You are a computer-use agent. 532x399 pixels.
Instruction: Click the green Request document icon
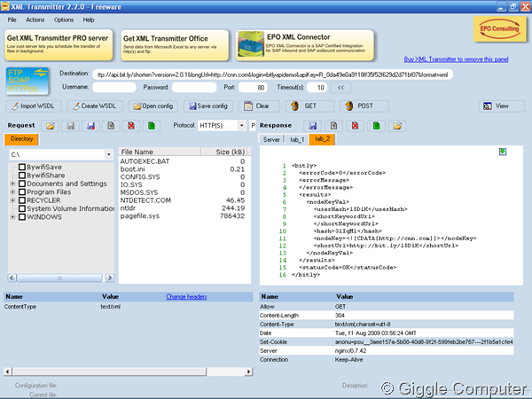(x=152, y=126)
